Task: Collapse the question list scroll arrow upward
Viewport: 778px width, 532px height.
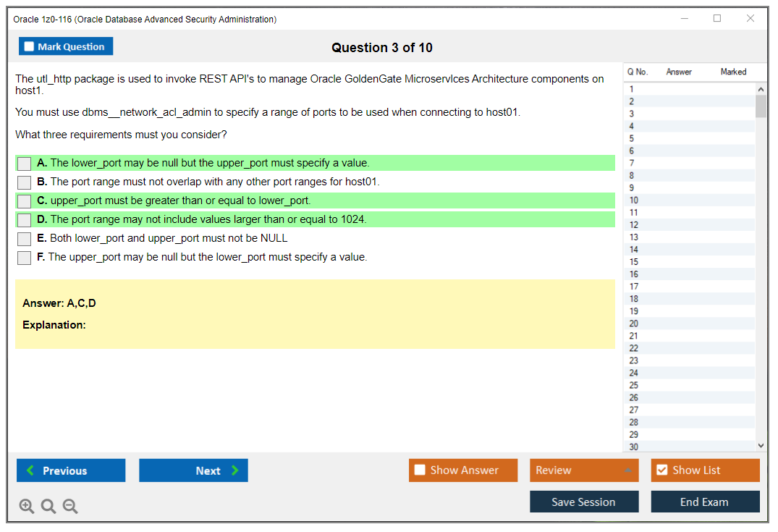Action: tap(761, 88)
